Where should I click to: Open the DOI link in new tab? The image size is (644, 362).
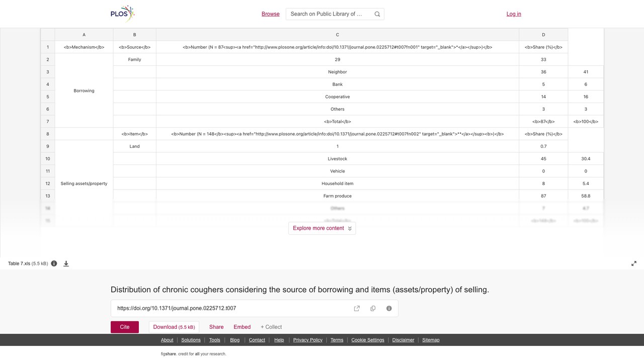(x=357, y=308)
